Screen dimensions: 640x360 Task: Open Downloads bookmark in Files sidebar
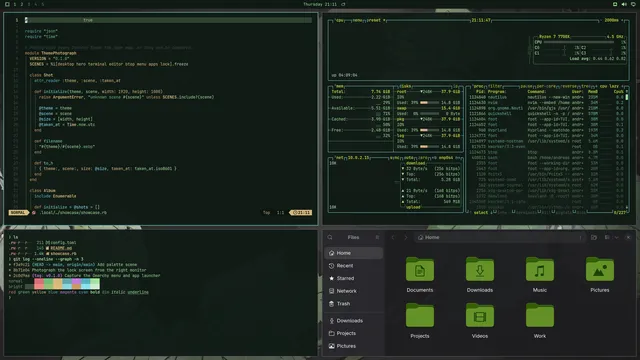point(353,321)
